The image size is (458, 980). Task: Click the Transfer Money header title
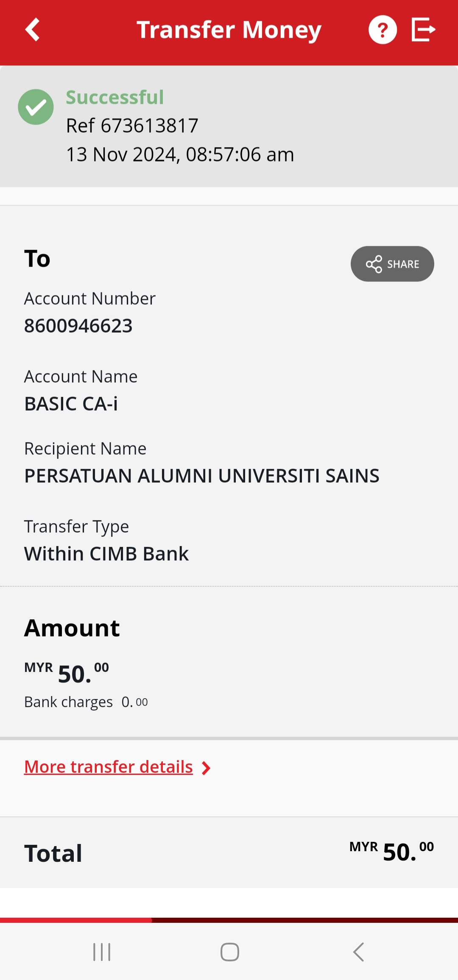229,30
